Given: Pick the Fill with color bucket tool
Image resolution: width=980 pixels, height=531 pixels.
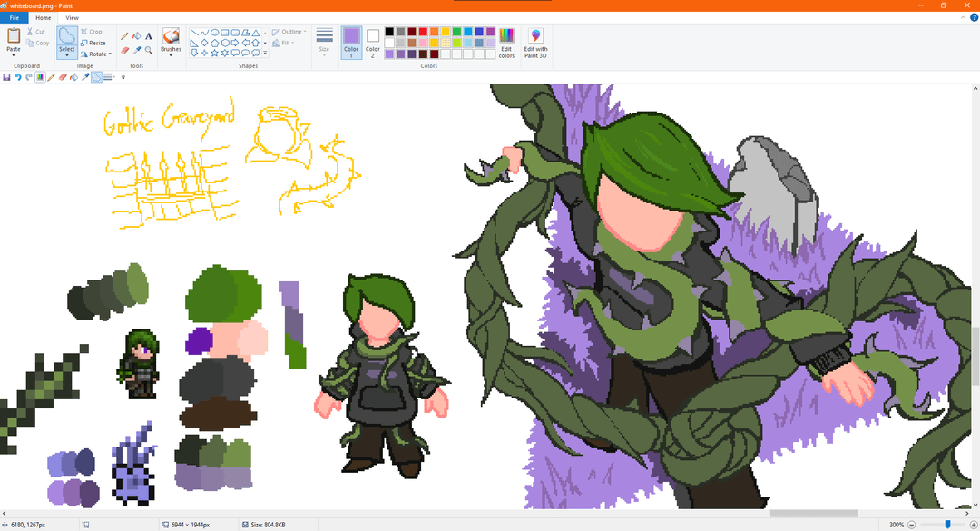Looking at the screenshot, I should (137, 36).
